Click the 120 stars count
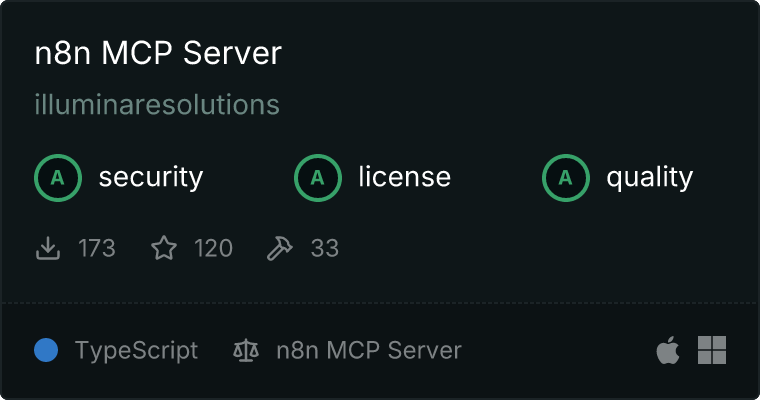Viewport: 760px width, 400px height. (213, 248)
